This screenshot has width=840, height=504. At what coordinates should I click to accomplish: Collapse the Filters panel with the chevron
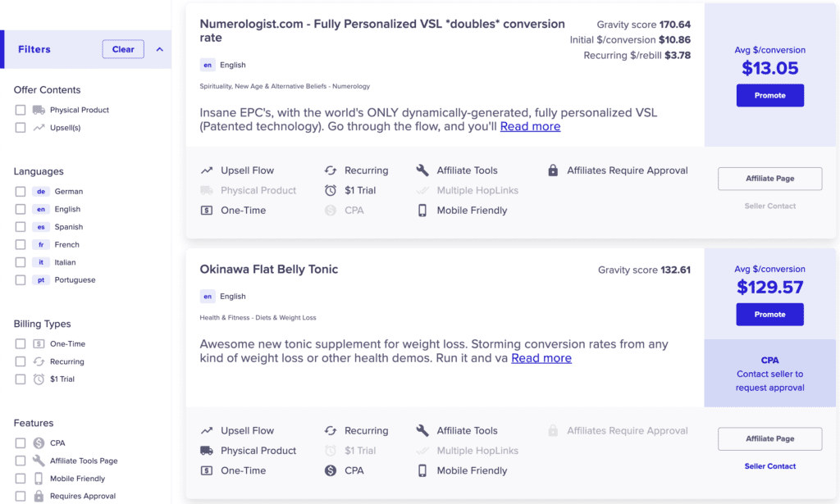(160, 49)
